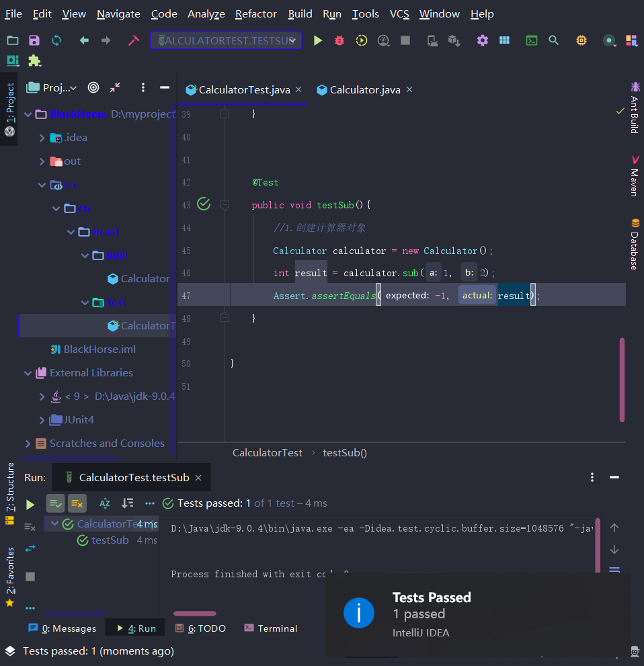The width and height of the screenshot is (644, 666).
Task: Navigate forward with the right arrow icon
Action: pyautogui.click(x=106, y=40)
